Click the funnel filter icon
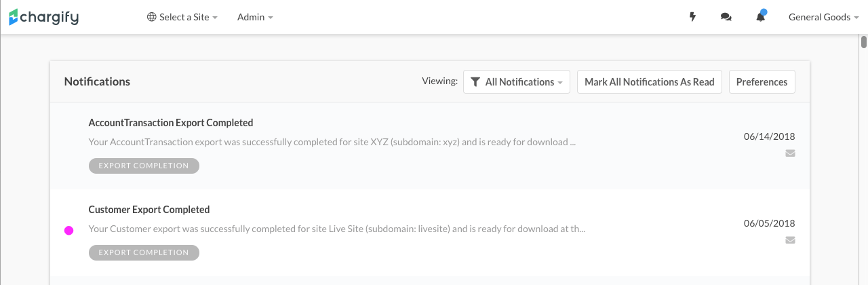Viewport: 868px width, 285px height. tap(475, 82)
